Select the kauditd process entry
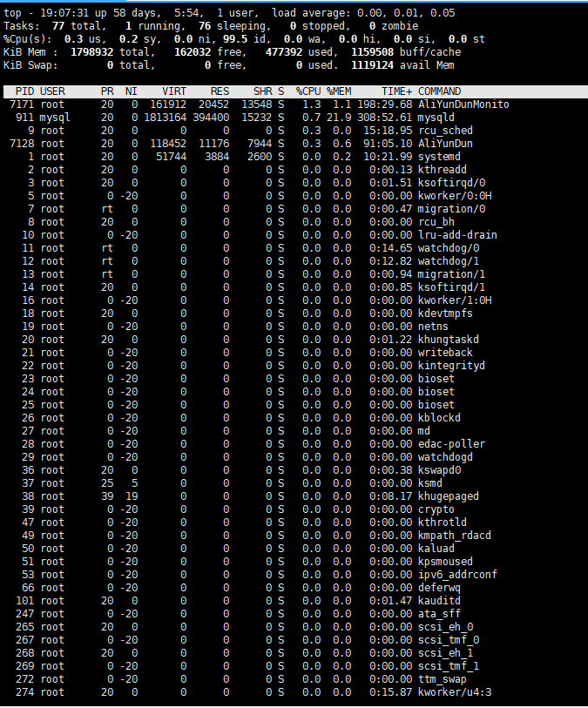588x708 pixels. (442, 601)
